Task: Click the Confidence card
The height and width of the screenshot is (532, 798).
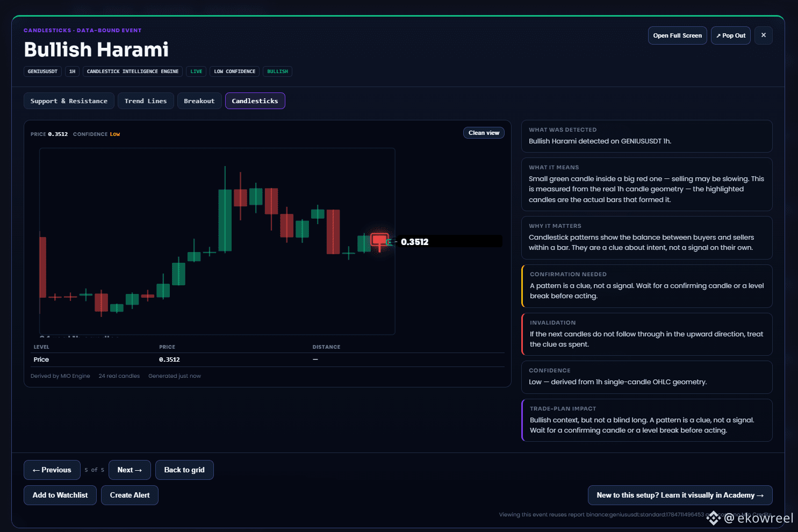Action: tap(646, 377)
